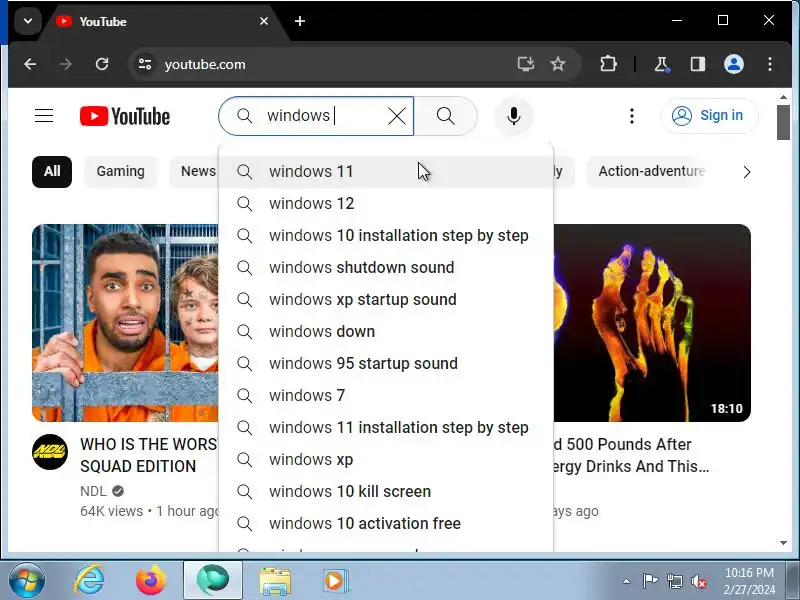
Task: Open the tab search dropdown arrow
Action: [28, 21]
